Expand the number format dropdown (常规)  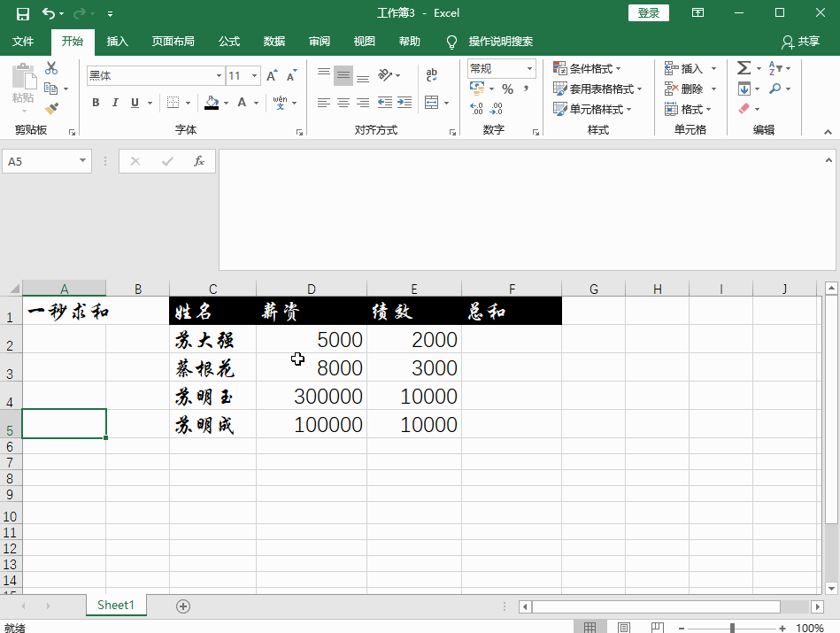pyautogui.click(x=529, y=68)
